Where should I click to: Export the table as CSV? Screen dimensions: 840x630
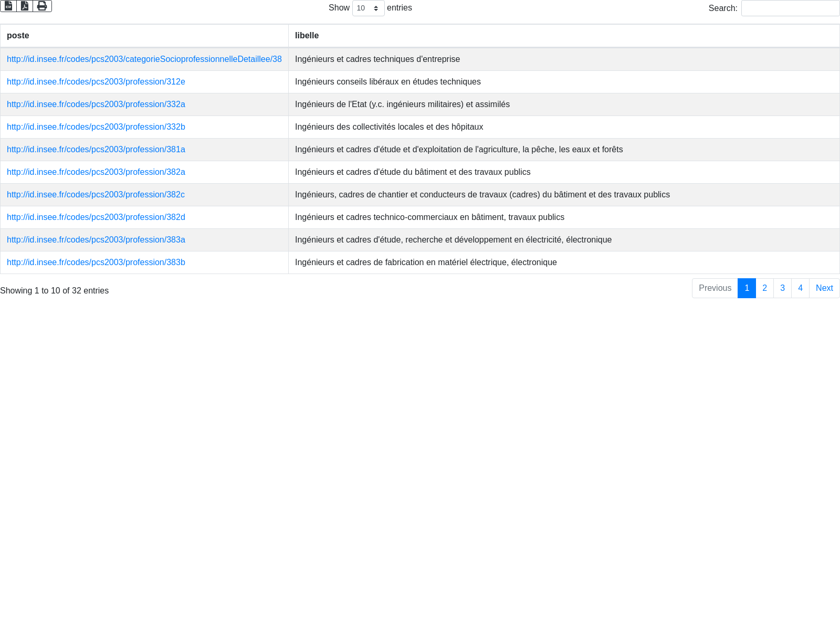pyautogui.click(x=8, y=6)
